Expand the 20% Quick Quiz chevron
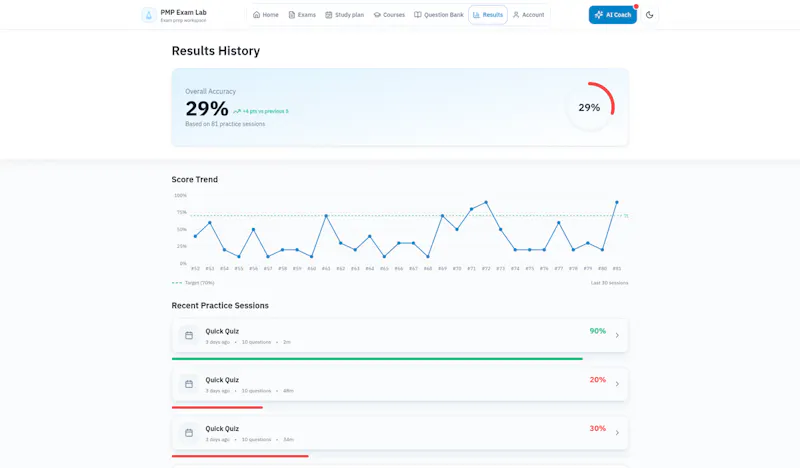Image resolution: width=800 pixels, height=468 pixels. coord(617,384)
